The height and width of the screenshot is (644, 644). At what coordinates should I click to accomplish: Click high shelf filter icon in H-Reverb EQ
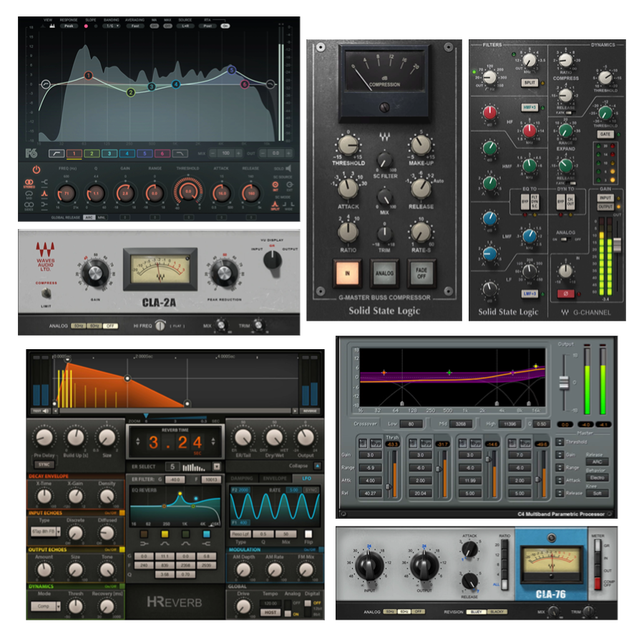[206, 544]
